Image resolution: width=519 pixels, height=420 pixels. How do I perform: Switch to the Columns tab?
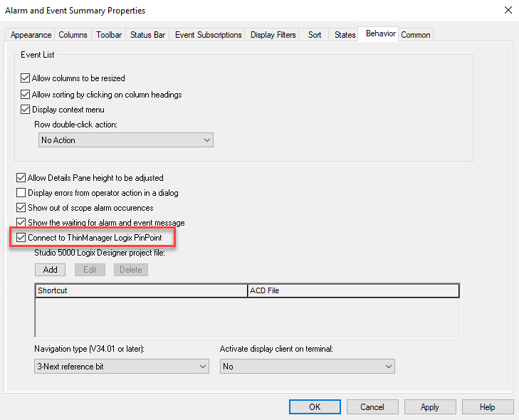coord(73,35)
